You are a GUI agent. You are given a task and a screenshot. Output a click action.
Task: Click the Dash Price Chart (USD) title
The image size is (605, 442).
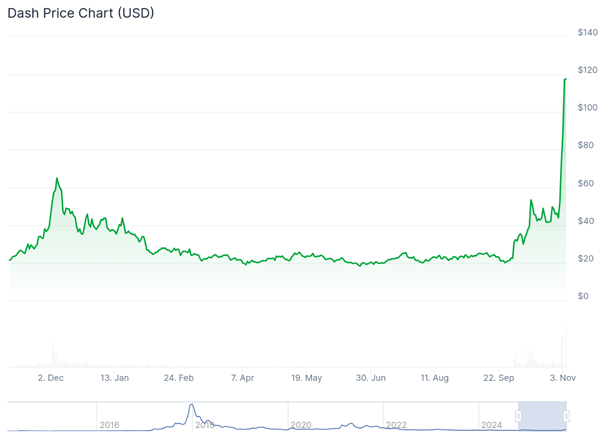click(81, 14)
